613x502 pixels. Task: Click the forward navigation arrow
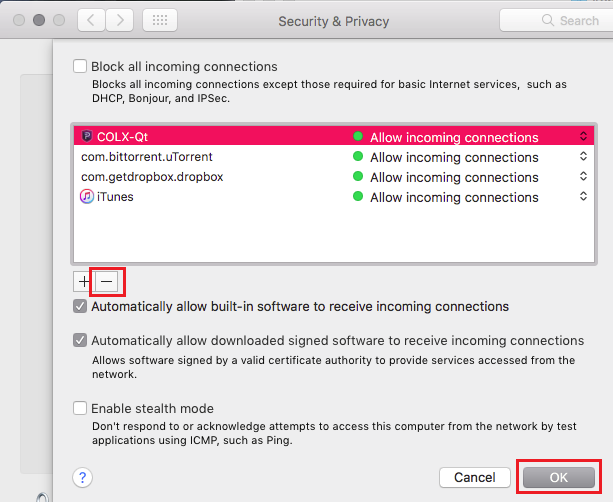tap(121, 20)
